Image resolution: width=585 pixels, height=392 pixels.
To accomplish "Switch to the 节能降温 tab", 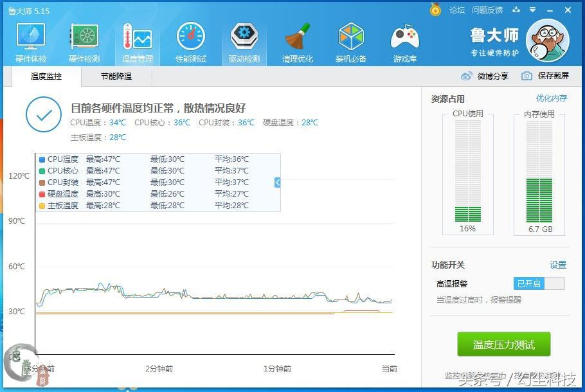I will tap(116, 76).
